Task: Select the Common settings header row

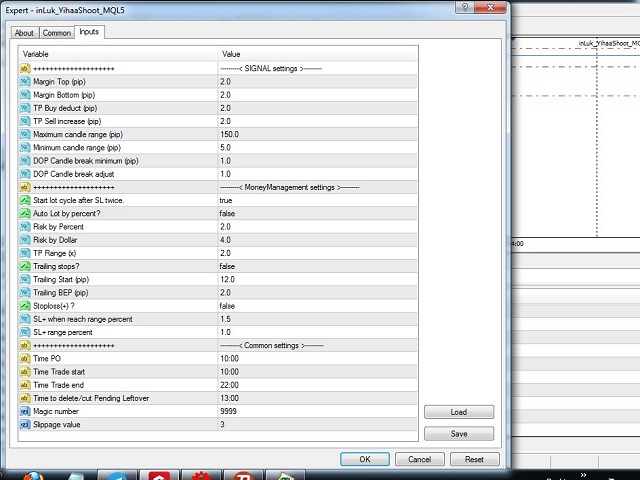Action: (x=218, y=345)
